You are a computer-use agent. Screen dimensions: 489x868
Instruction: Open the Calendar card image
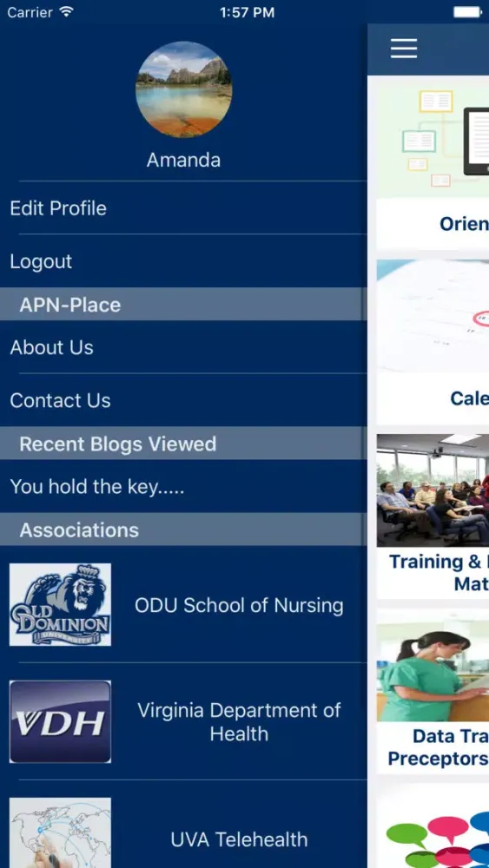(x=433, y=315)
